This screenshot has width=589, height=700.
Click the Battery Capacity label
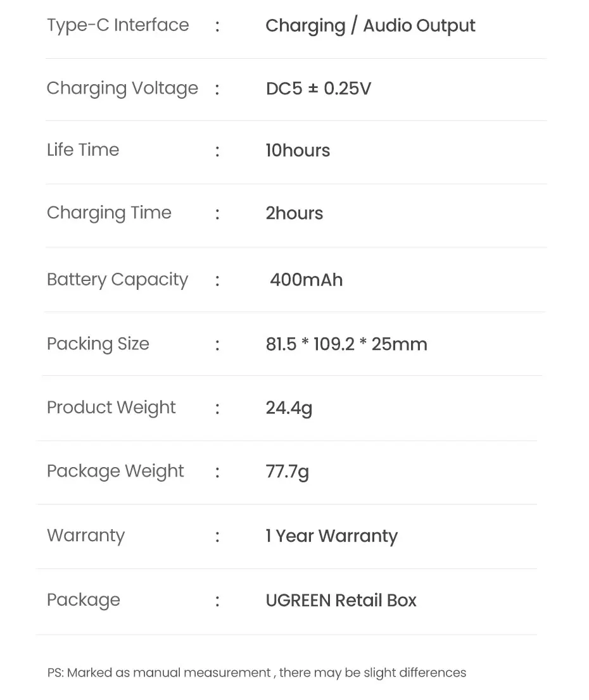click(x=117, y=279)
